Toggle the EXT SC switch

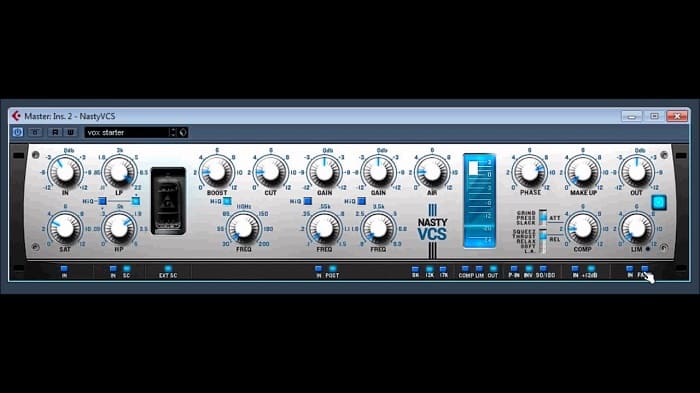[x=168, y=269]
